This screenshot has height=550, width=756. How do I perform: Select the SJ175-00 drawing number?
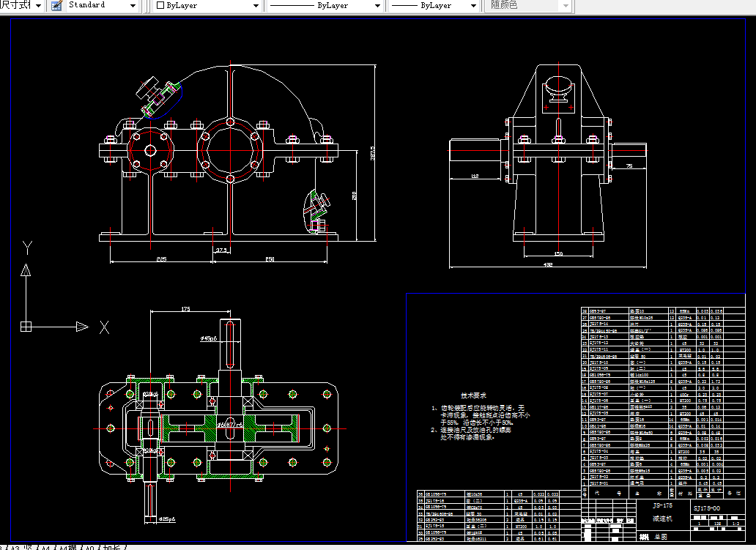(707, 508)
